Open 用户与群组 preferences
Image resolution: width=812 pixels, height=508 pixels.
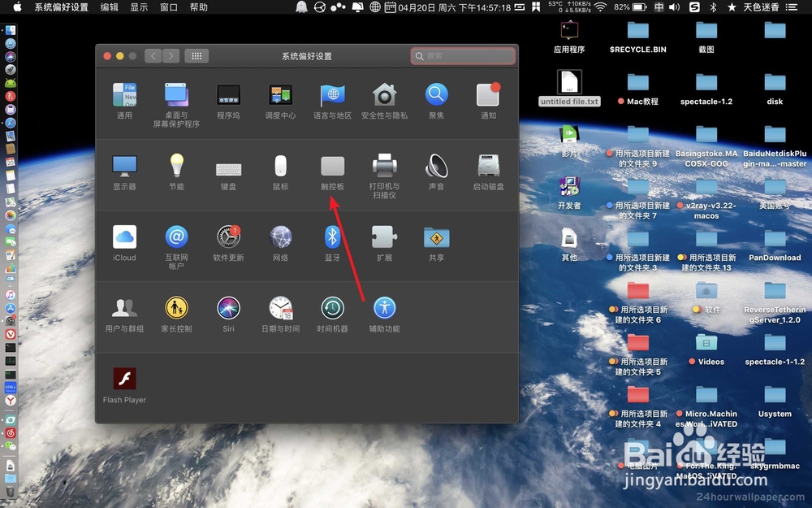[x=124, y=314]
